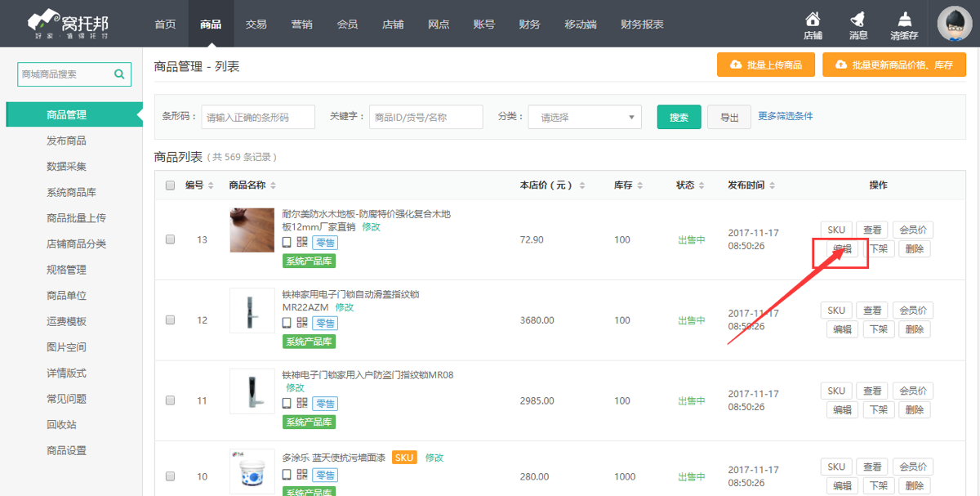This screenshot has height=496, width=980.
Task: Open 运费模板 in the sidebar
Action: click(66, 322)
